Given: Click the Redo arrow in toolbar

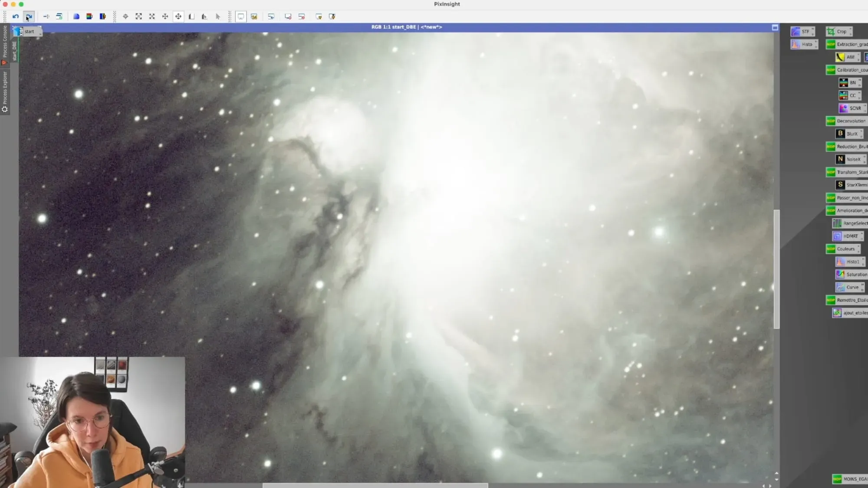Looking at the screenshot, I should 29,16.
